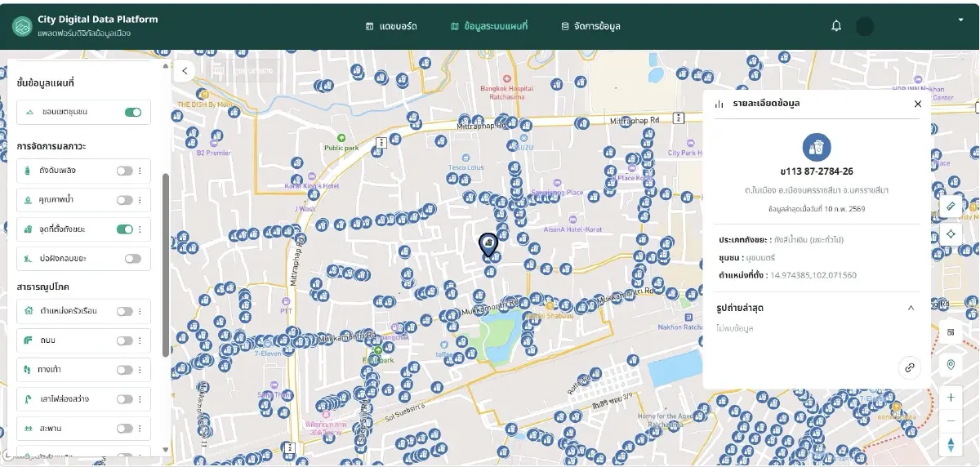Zoom out the map with minus
The image size is (980, 467).
pos(951,420)
